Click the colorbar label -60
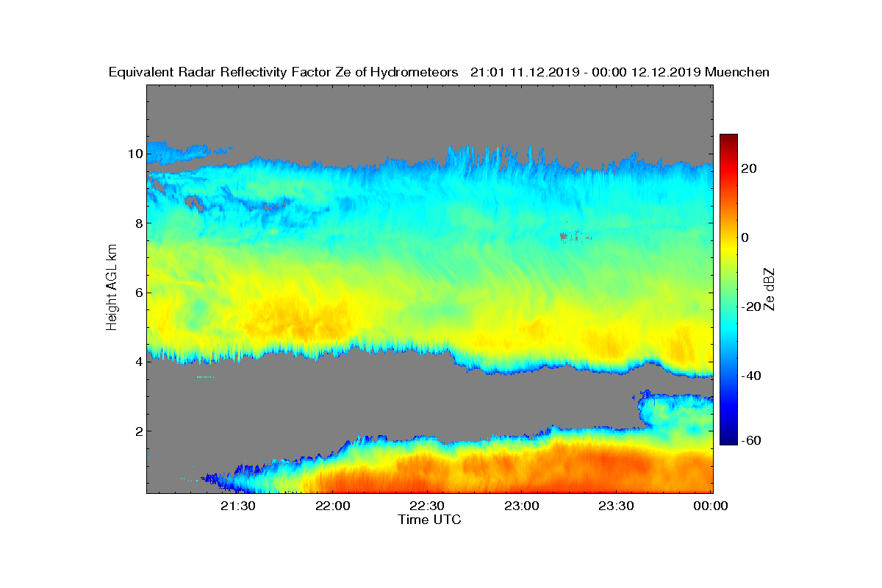882x588 pixels. click(x=750, y=440)
